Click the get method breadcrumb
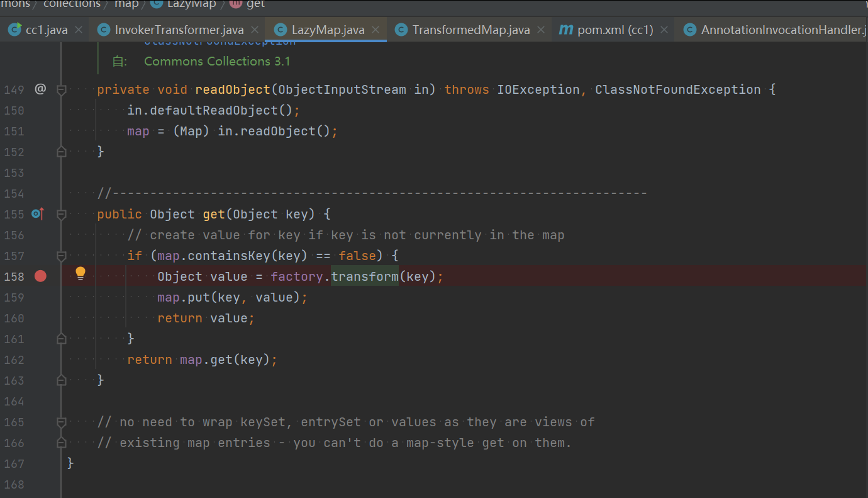Viewport: 868px width, 498px height. pyautogui.click(x=255, y=4)
